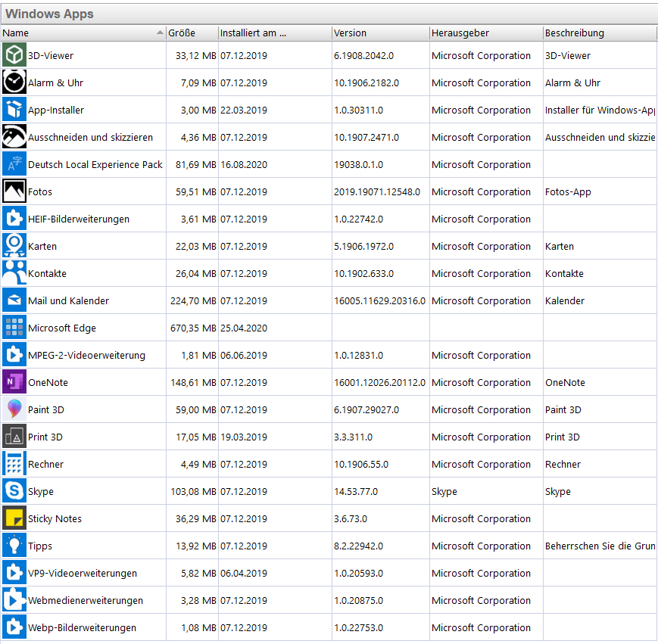Click version 14.53.77.0
The image size is (658, 644).
[x=356, y=492]
